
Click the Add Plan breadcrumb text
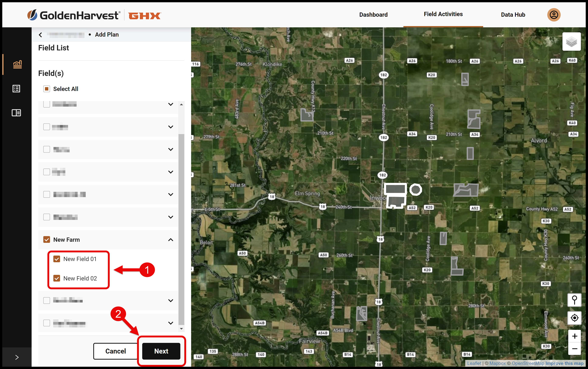point(107,35)
